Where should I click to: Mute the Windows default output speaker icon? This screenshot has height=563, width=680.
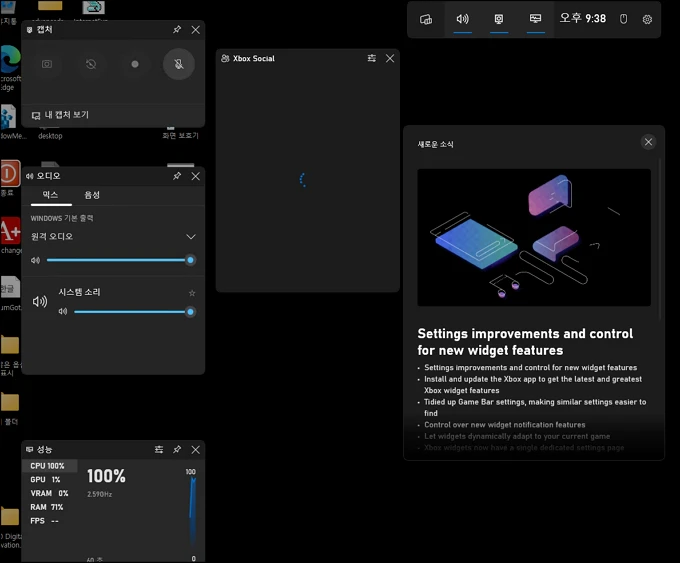pos(36,260)
